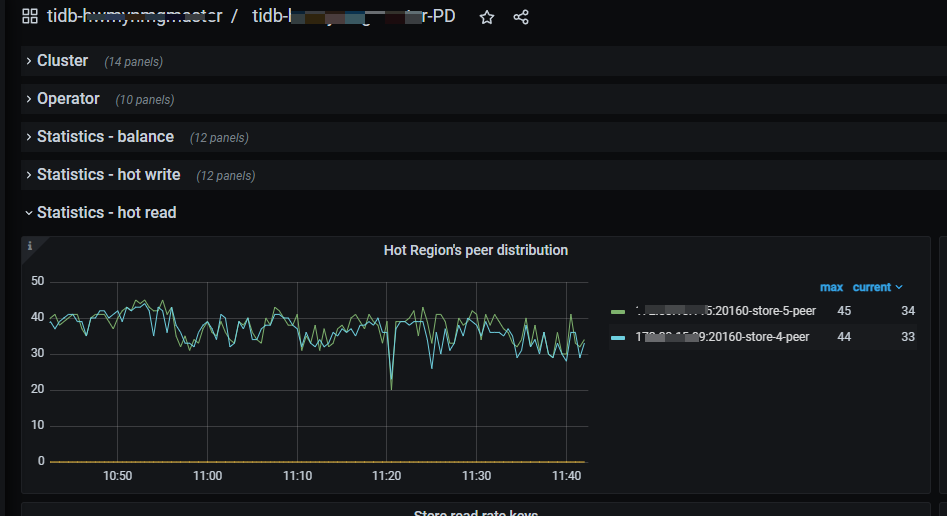This screenshot has height=516, width=947.
Task: Toggle store-4-peer series in legend
Action: (x=722, y=337)
